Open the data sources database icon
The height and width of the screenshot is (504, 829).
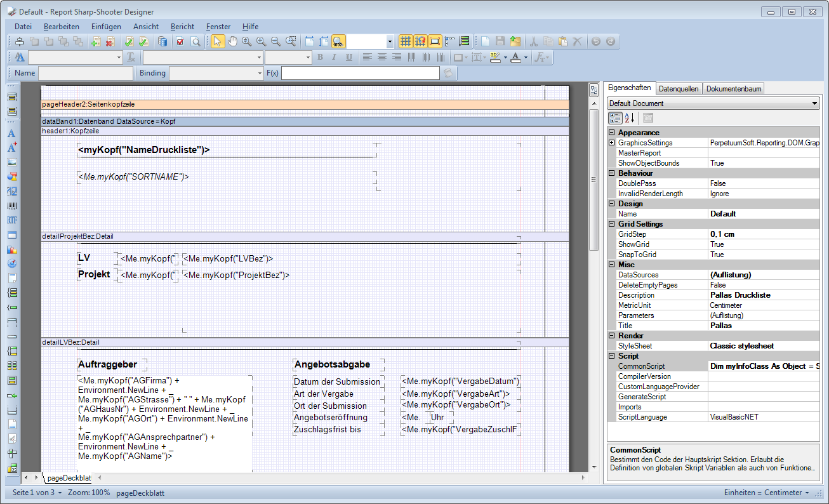click(x=162, y=42)
